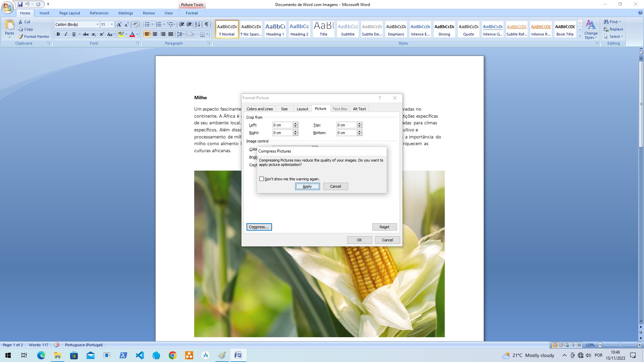
Task: Click yellow text highlight color button
Action: click(x=121, y=34)
